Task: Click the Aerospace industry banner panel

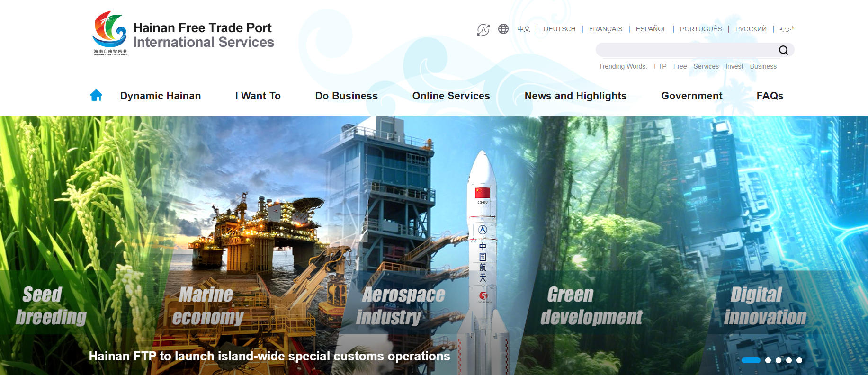Action: 403,305
